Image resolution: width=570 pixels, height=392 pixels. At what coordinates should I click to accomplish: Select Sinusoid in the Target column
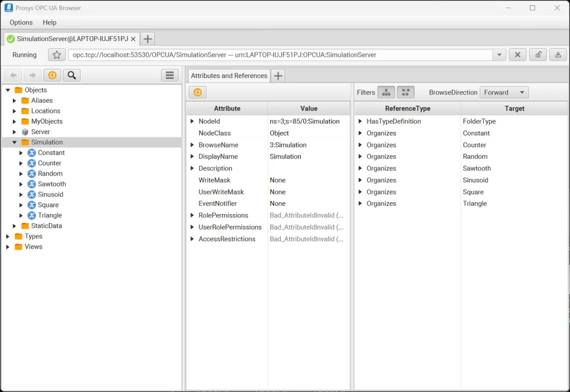[x=476, y=180]
